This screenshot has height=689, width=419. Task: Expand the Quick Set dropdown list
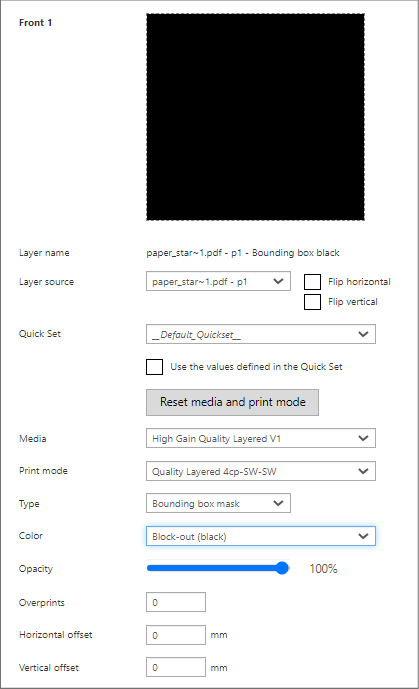261,334
